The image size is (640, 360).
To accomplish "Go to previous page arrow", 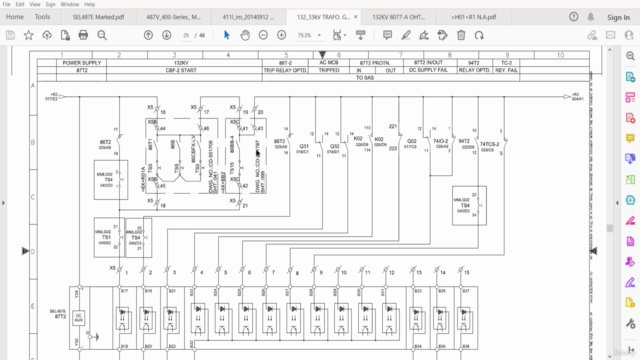I will tap(148, 35).
